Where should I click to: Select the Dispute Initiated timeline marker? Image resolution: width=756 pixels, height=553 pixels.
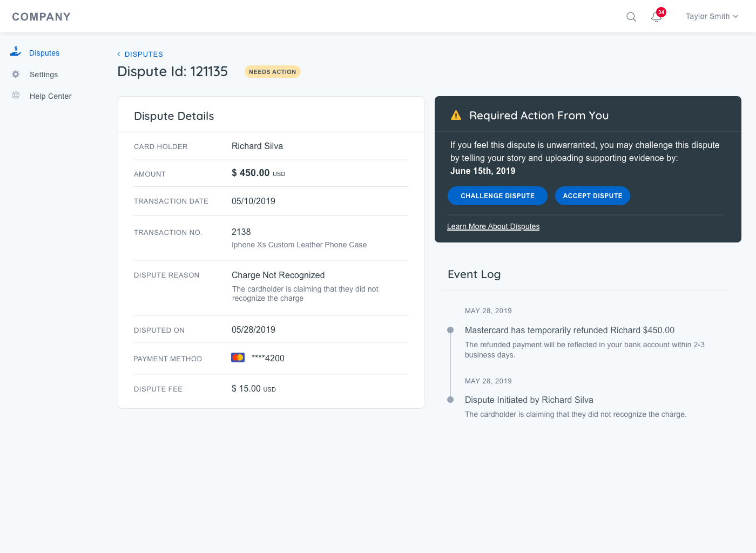point(450,400)
